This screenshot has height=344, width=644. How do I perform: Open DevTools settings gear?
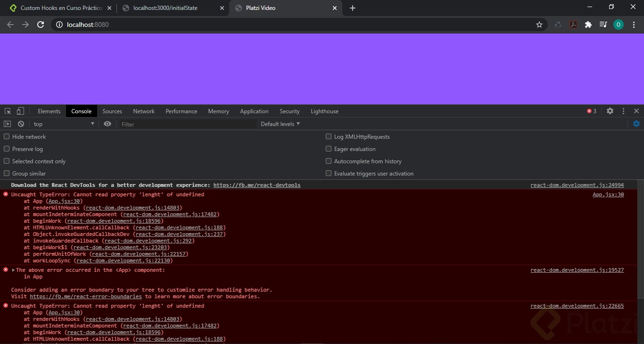pyautogui.click(x=610, y=111)
